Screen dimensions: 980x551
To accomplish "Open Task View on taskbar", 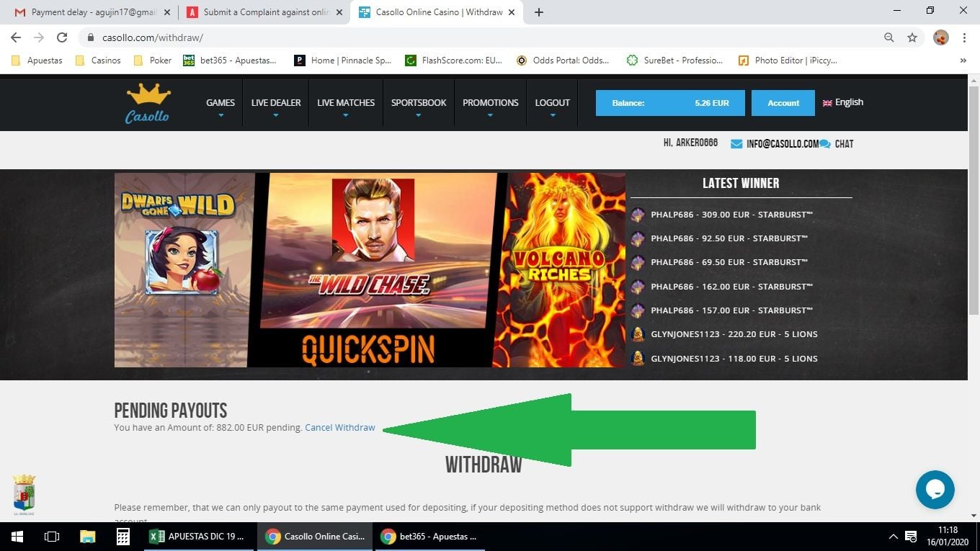I will click(52, 537).
